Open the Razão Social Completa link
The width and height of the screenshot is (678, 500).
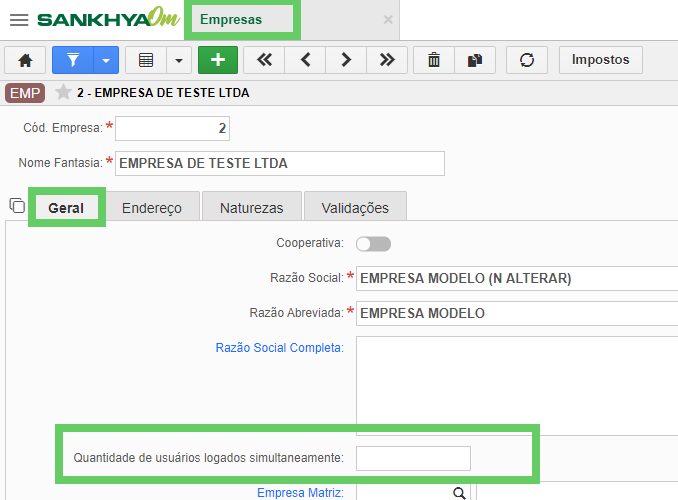click(279, 348)
